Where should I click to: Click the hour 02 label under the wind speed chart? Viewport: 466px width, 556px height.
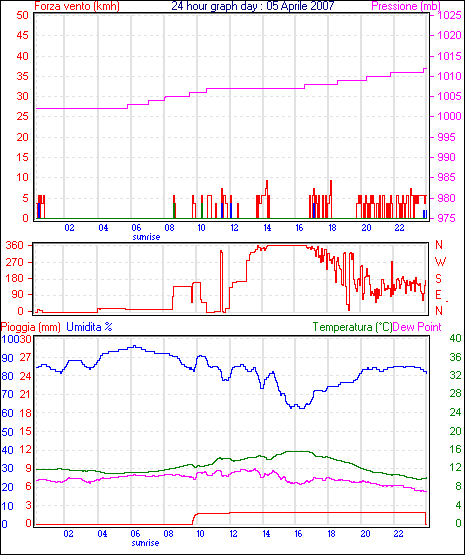(x=70, y=227)
